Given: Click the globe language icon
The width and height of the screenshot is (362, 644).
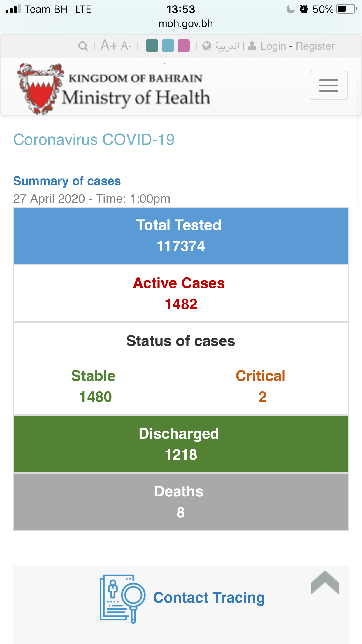Looking at the screenshot, I should (x=207, y=46).
